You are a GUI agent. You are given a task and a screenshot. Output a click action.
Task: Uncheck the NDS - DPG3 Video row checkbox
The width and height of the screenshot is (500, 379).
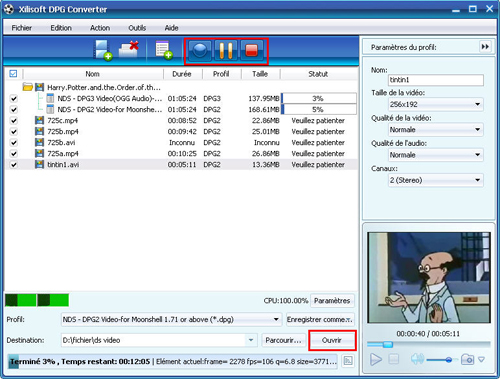tap(14, 99)
